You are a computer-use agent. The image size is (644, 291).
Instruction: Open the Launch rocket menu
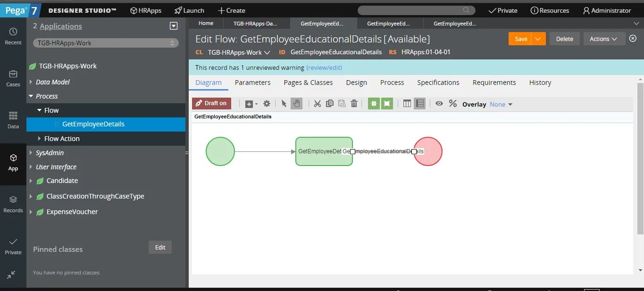pos(189,10)
